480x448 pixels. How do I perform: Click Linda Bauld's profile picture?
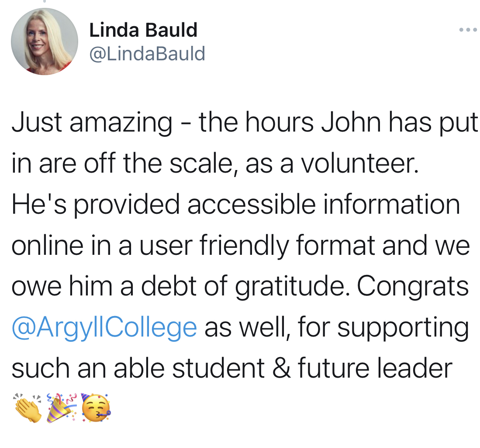[x=45, y=42]
